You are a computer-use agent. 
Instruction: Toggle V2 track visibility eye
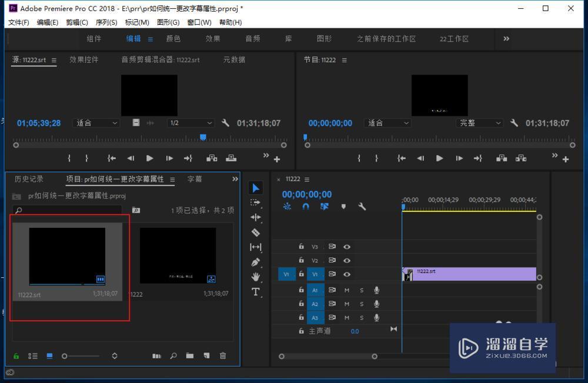click(x=347, y=260)
